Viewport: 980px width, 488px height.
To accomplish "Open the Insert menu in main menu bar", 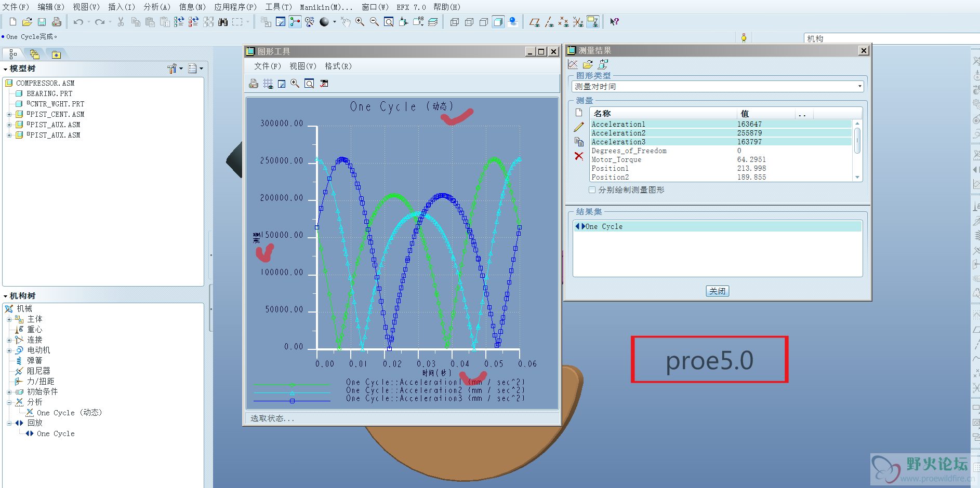I will pos(122,7).
